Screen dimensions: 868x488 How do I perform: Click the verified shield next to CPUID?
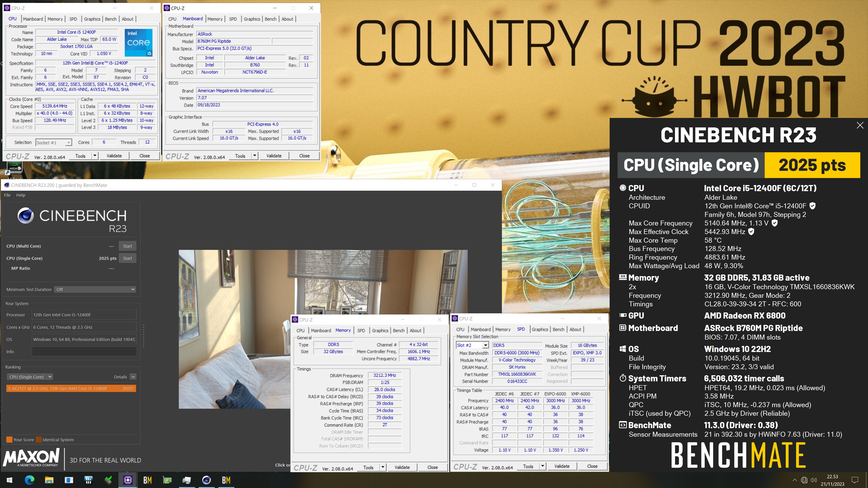point(812,206)
